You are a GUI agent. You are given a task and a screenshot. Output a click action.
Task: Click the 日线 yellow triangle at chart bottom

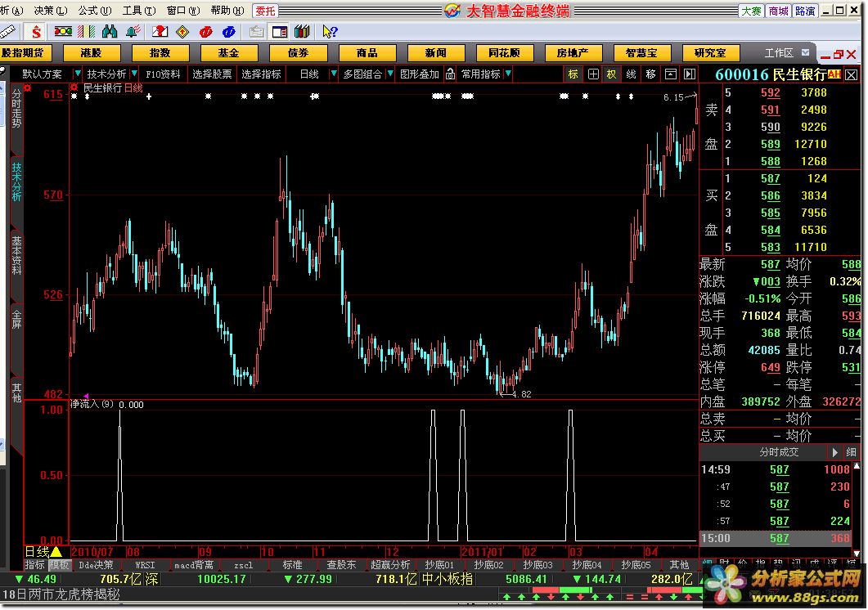point(56,552)
